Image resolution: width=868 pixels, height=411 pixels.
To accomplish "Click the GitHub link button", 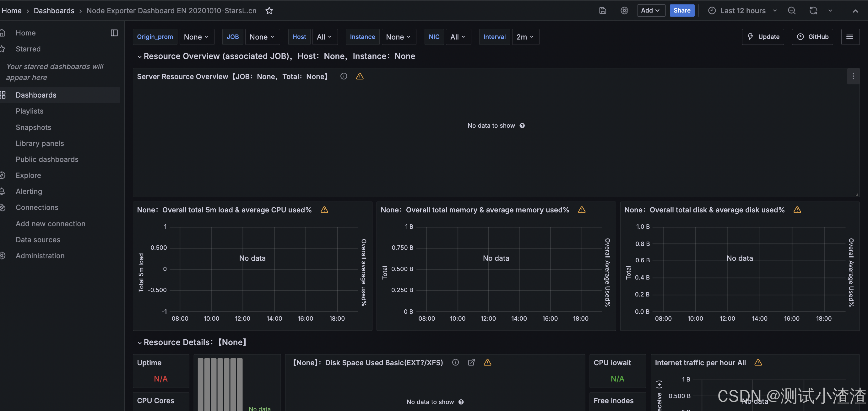I will coord(812,37).
